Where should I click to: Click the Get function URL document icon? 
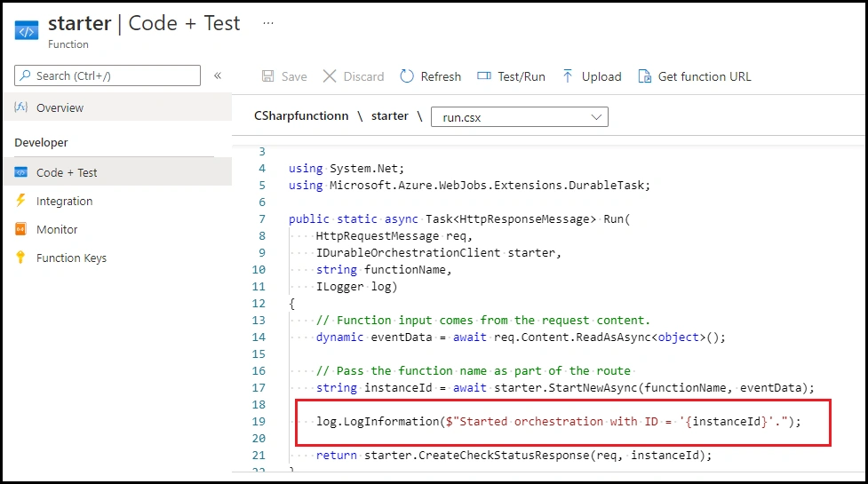tap(644, 75)
